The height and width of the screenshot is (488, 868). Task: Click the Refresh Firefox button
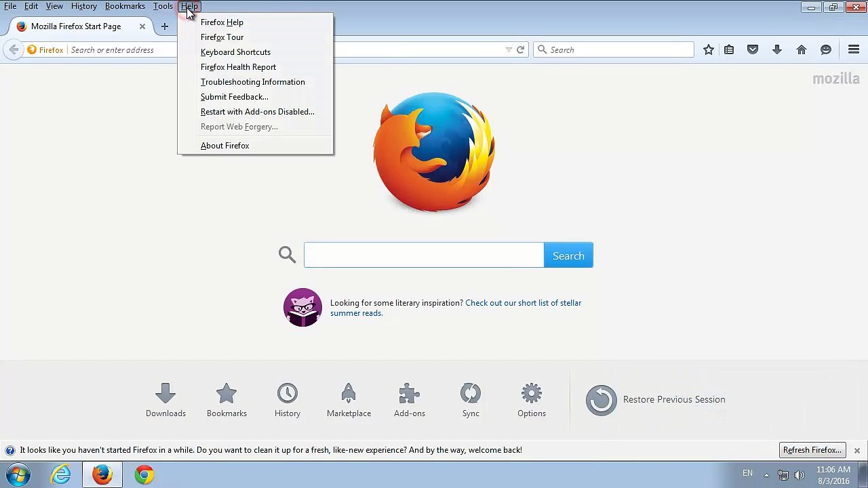(x=812, y=450)
